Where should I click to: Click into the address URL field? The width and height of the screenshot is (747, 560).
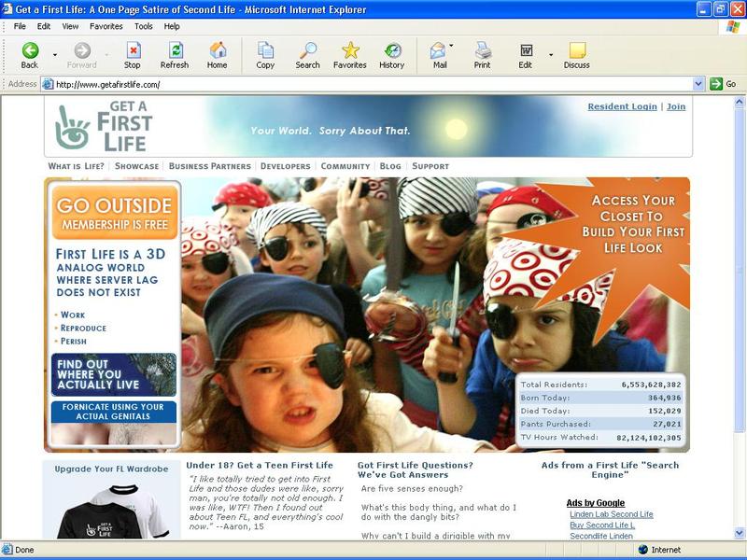[373, 84]
